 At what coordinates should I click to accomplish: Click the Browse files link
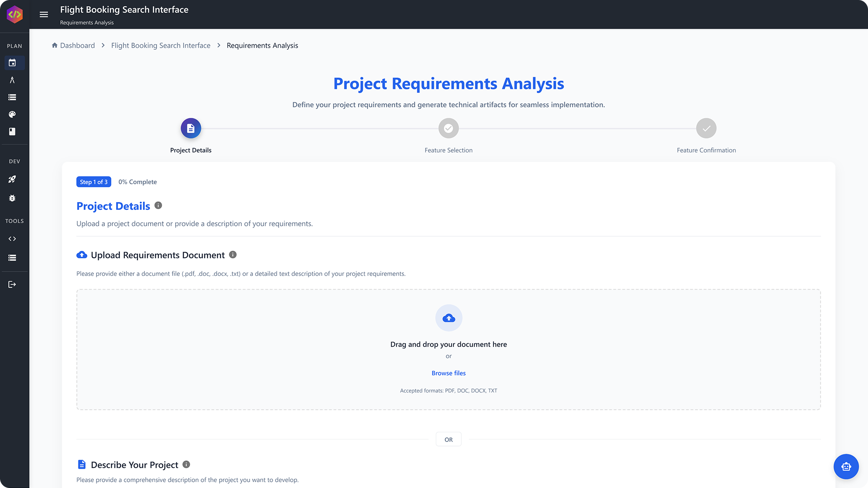449,373
